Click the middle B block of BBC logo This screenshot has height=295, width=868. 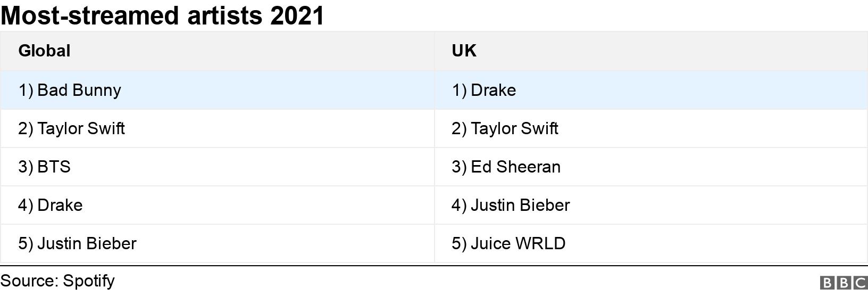843,282
